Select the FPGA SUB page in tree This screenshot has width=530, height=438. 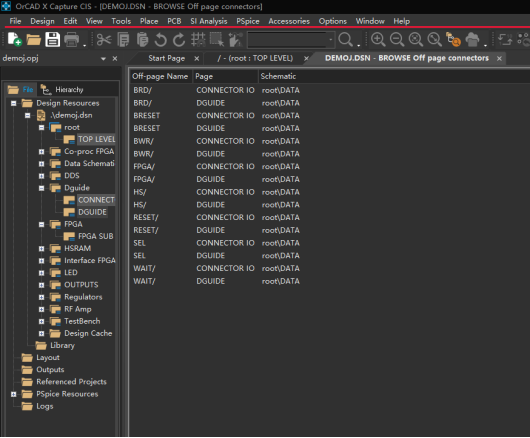(96, 236)
